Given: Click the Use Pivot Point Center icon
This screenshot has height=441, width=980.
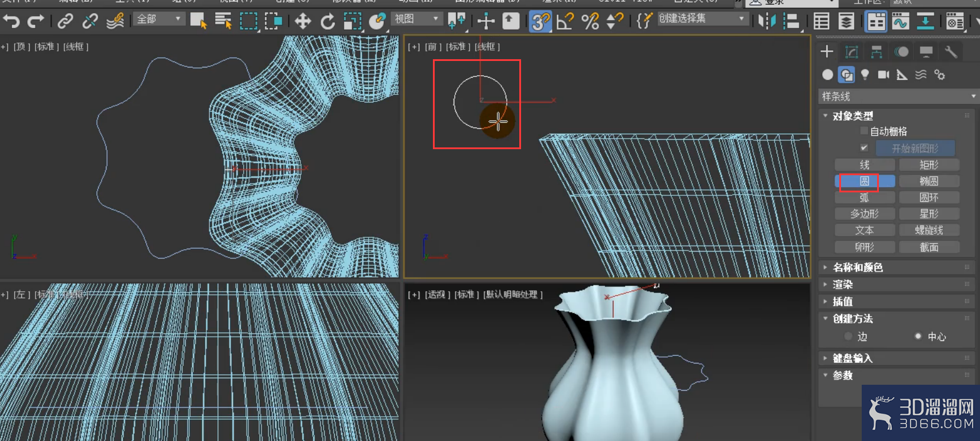Looking at the screenshot, I should click(457, 21).
